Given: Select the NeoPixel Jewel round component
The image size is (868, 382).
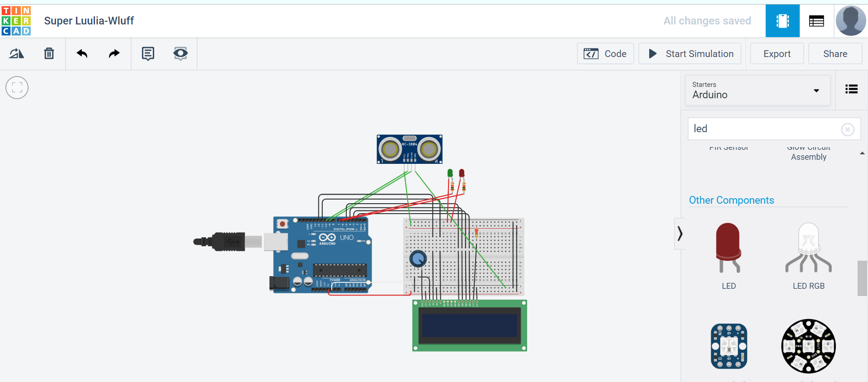Looking at the screenshot, I should [x=808, y=346].
